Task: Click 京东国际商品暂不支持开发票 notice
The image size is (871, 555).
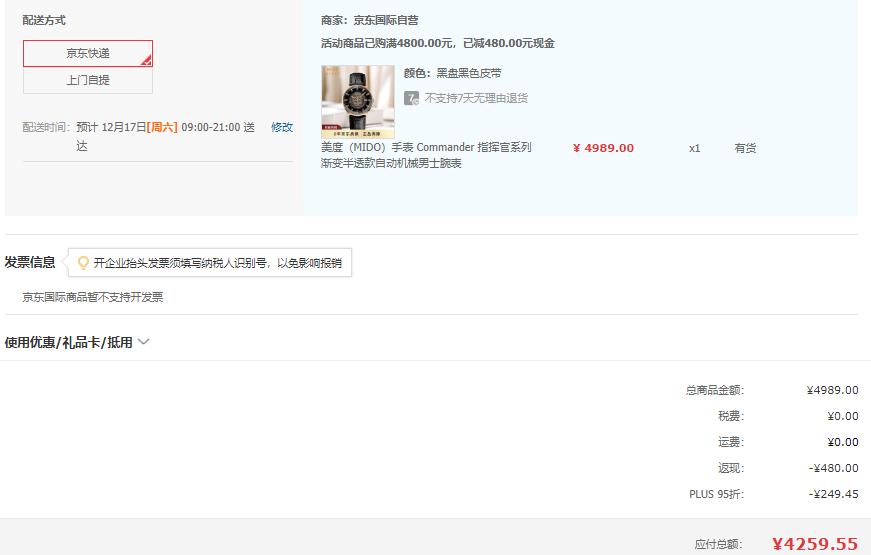Action: coord(93,297)
